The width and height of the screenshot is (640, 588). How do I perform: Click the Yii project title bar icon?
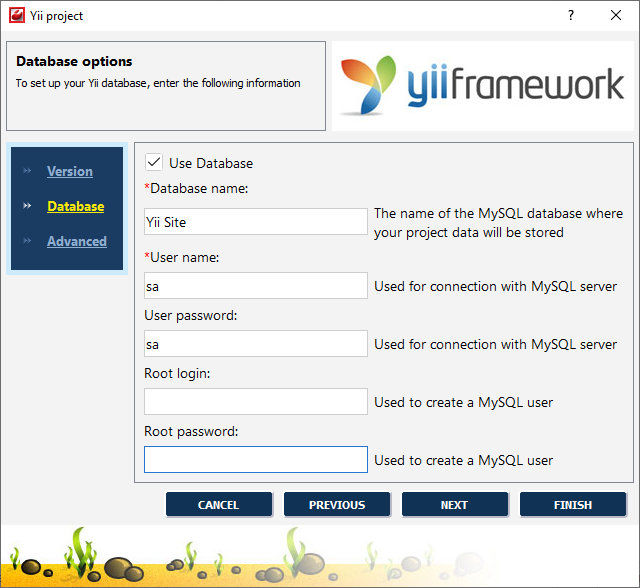tap(17, 16)
